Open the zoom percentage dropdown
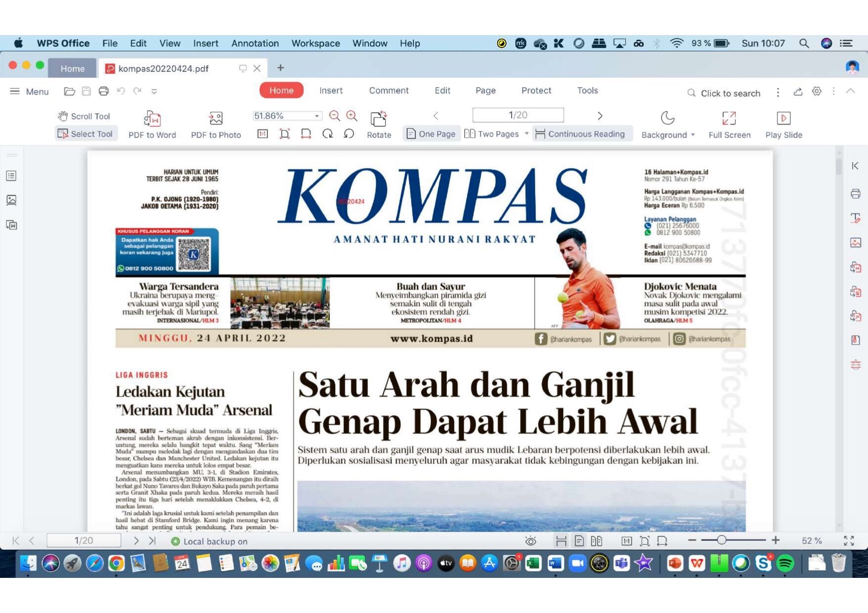Viewport: 868px width, 613px height. [x=317, y=116]
